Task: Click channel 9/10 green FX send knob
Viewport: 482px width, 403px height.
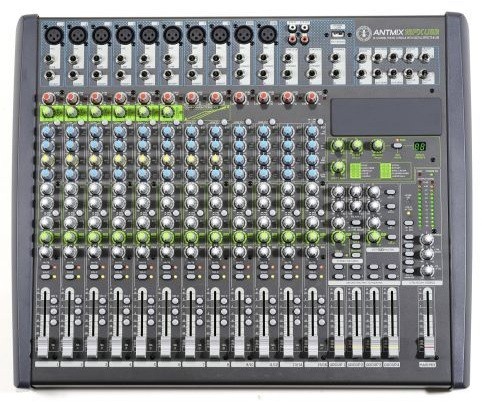Action: coord(239,237)
